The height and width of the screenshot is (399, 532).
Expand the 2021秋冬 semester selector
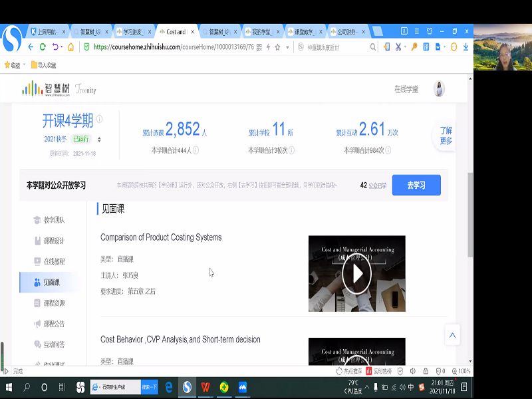click(99, 139)
